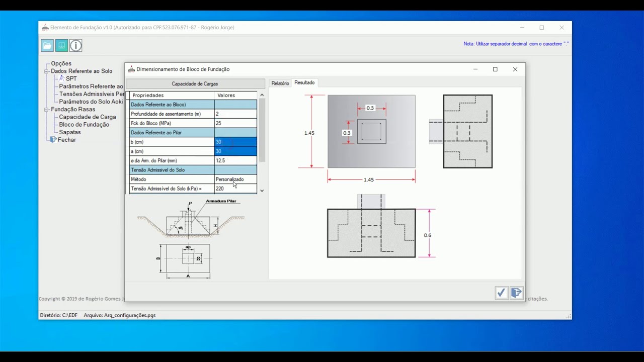Click the Valores column header

point(235,96)
